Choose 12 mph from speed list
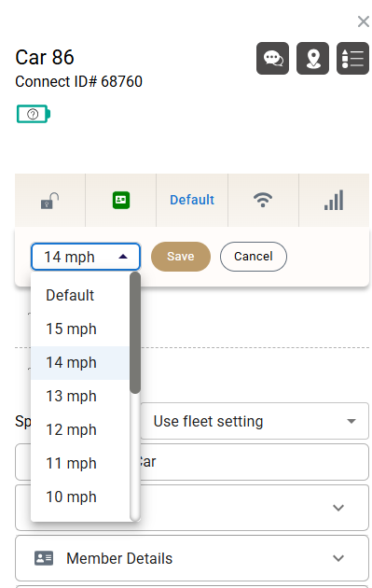This screenshot has height=588, width=372. [x=80, y=430]
